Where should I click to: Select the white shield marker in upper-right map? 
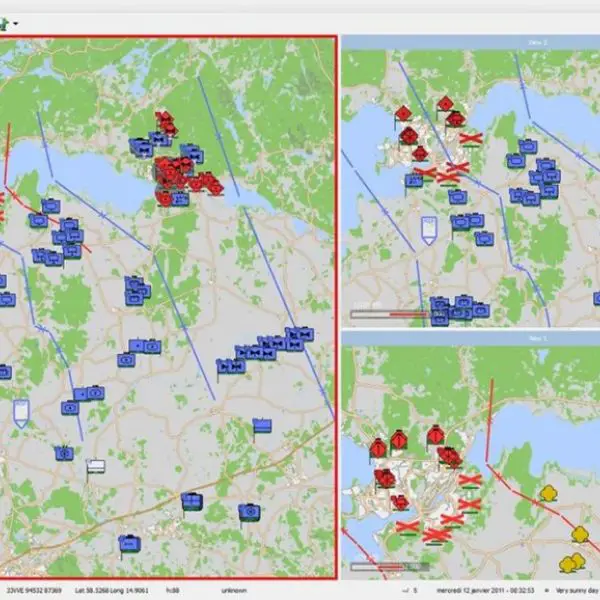pos(428,230)
